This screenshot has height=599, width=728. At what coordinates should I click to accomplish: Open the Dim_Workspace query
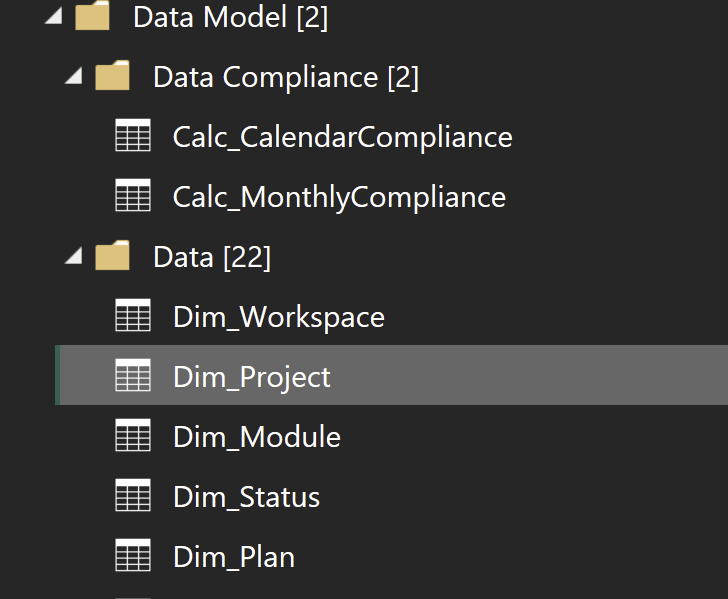(x=278, y=317)
